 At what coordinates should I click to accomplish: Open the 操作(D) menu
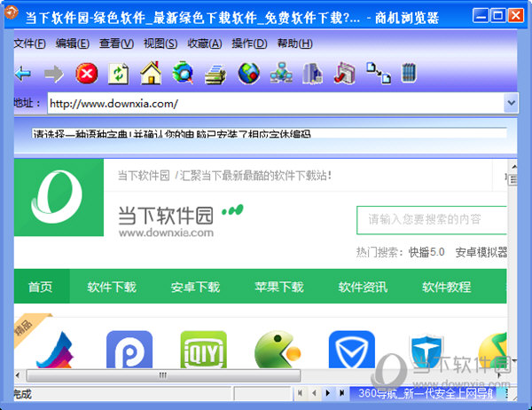point(249,43)
